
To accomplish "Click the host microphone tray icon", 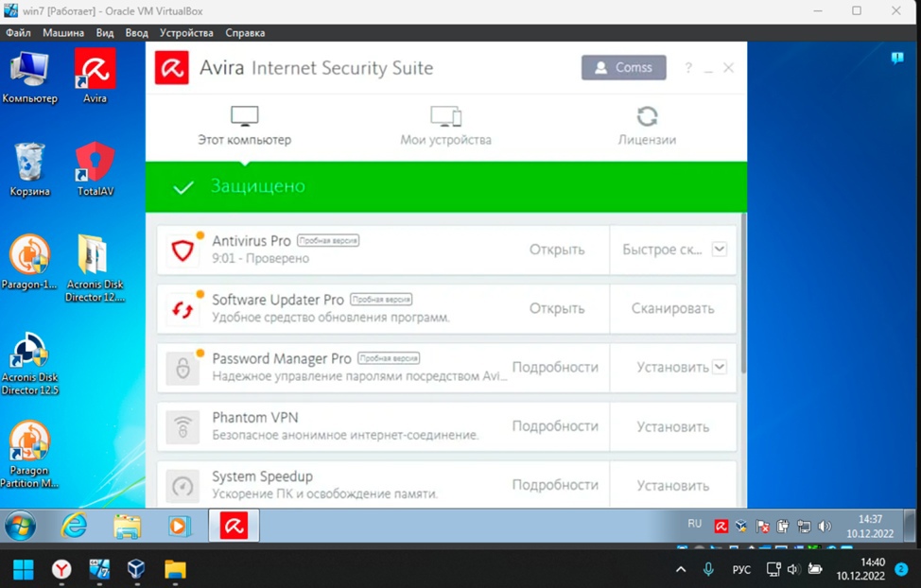I will click(708, 568).
